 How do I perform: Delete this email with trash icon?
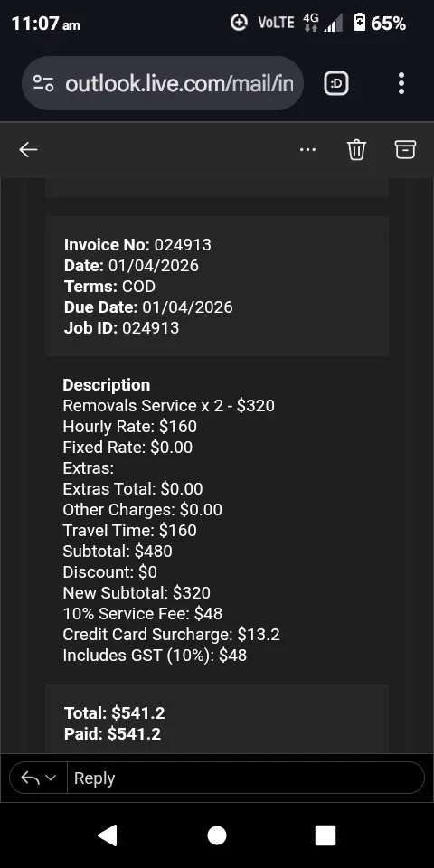click(356, 149)
